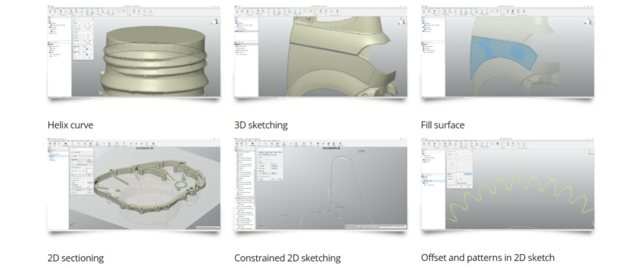Click the view axis icon in Fill surface image

588,21
